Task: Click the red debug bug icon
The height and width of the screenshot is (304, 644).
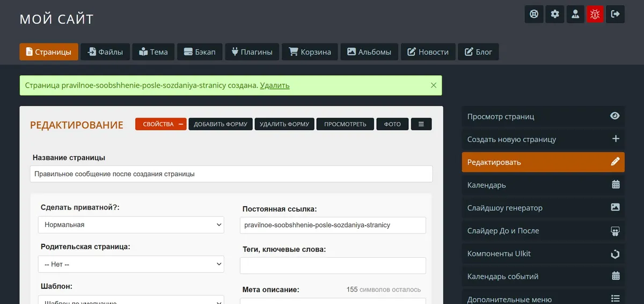Action: pos(595,14)
